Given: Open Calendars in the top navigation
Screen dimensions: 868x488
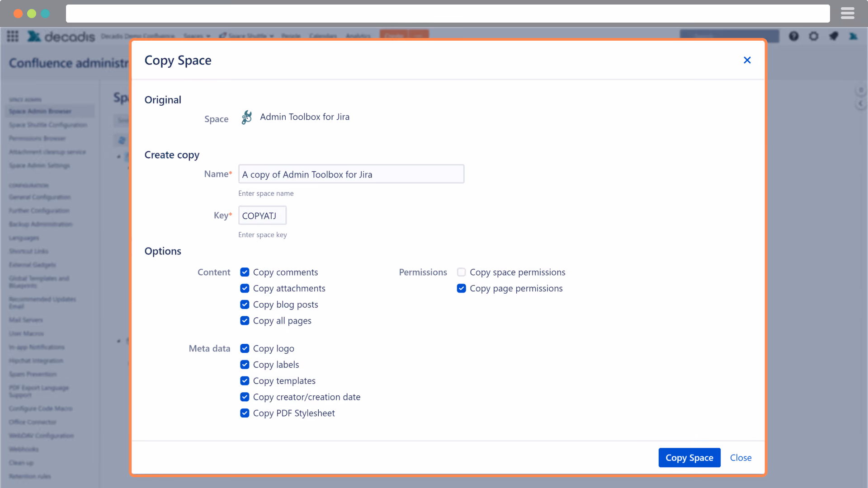Looking at the screenshot, I should (323, 36).
